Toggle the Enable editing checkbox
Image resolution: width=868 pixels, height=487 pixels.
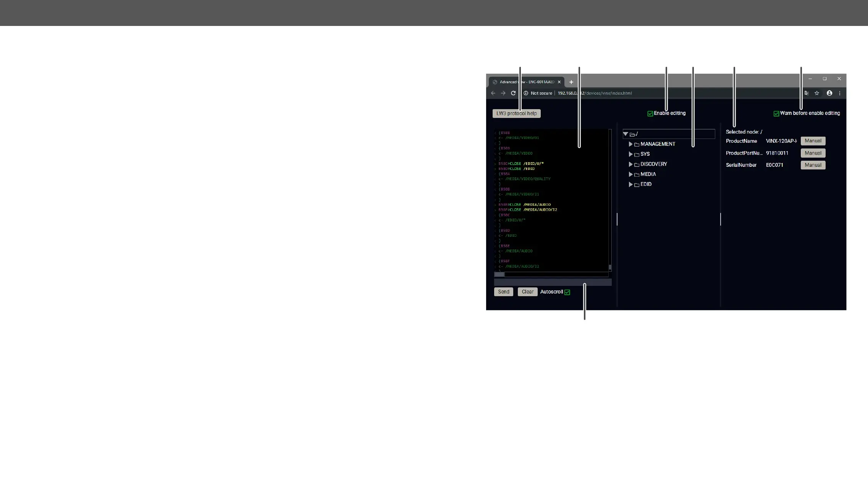650,114
